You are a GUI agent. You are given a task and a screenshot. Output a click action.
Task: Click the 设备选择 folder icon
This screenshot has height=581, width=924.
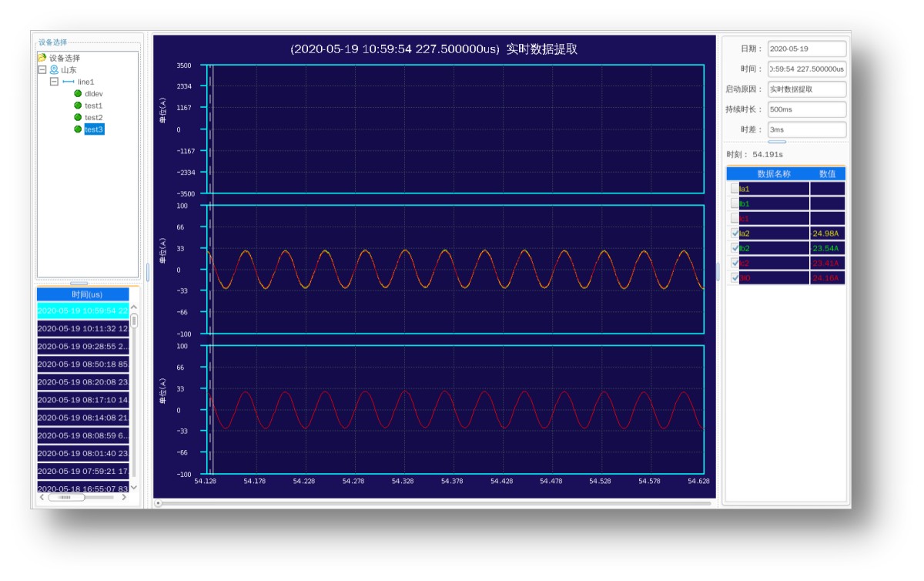pyautogui.click(x=42, y=58)
